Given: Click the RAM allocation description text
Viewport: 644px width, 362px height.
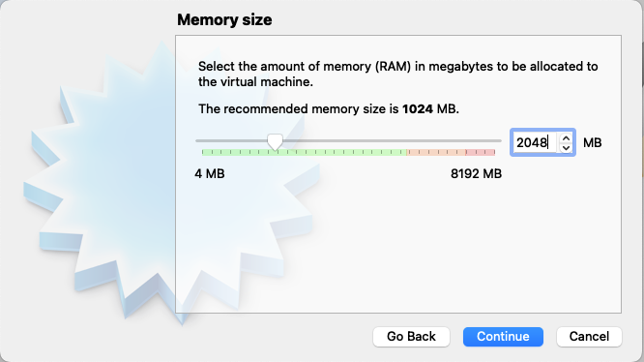Looking at the screenshot, I should 397,74.
